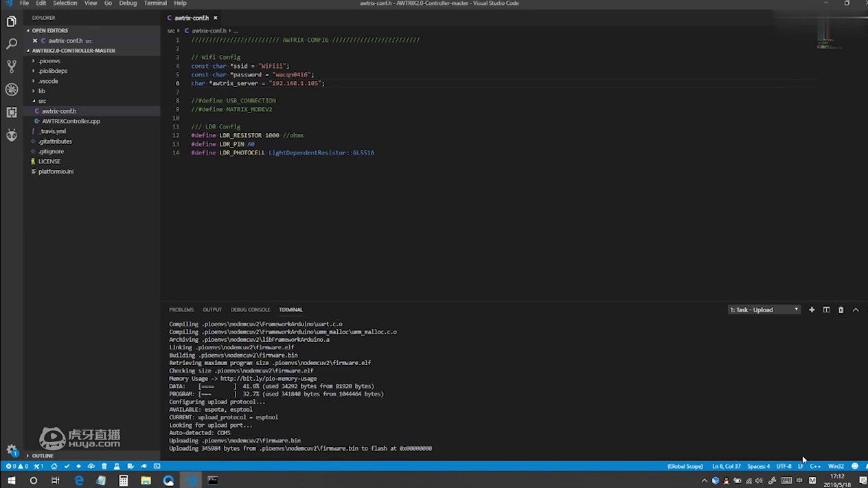Open the Manage gear settings icon
This screenshot has height=488, width=868.
[x=12, y=450]
